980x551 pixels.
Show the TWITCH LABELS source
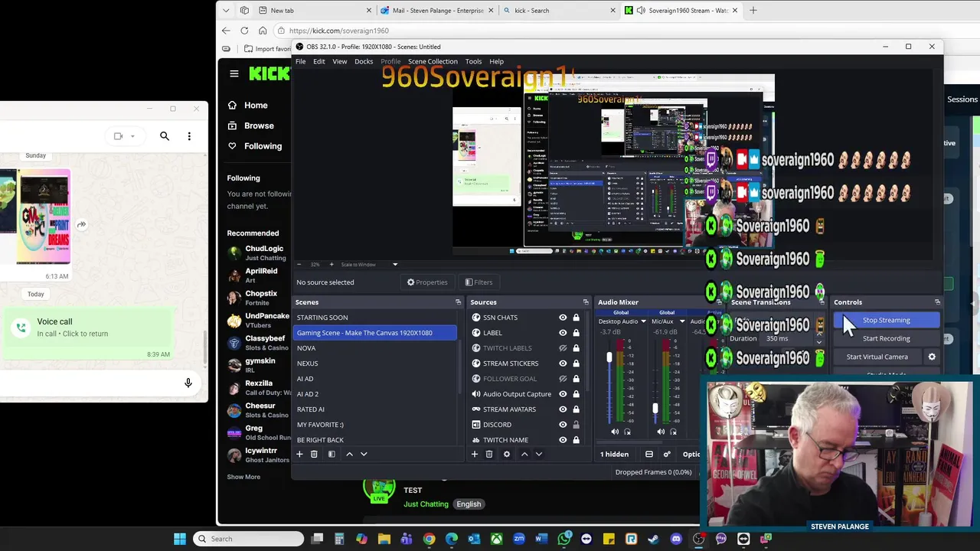(x=563, y=348)
